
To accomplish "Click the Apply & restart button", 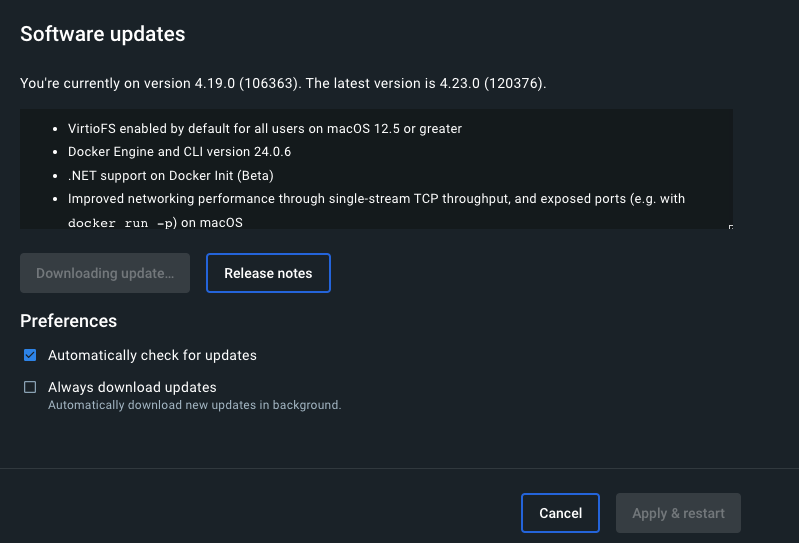I will pyautogui.click(x=678, y=513).
